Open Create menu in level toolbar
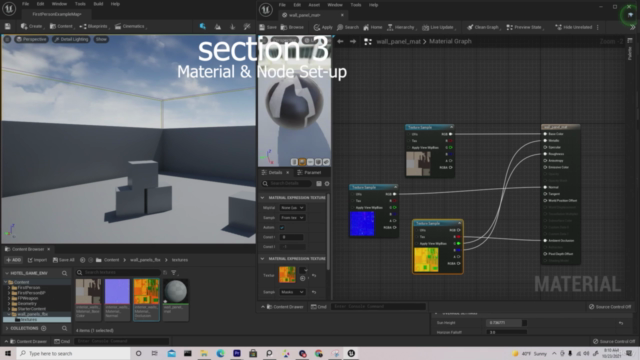The width and height of the screenshot is (640, 360). [32, 26]
